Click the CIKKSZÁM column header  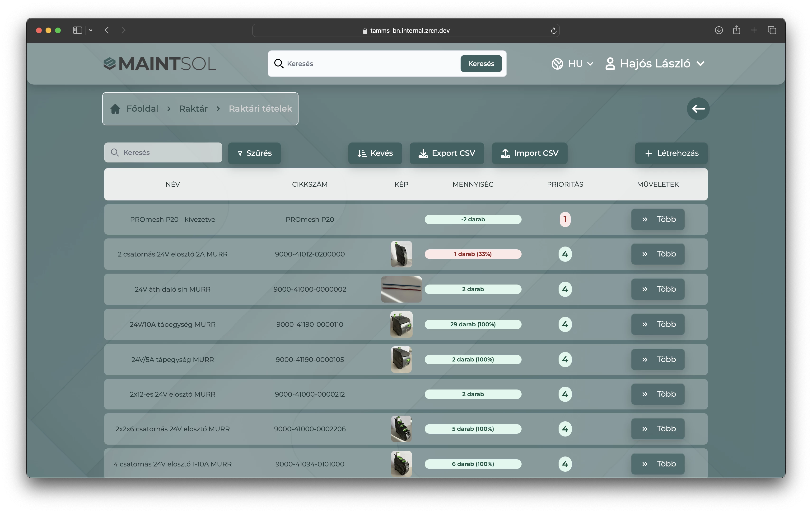310,184
